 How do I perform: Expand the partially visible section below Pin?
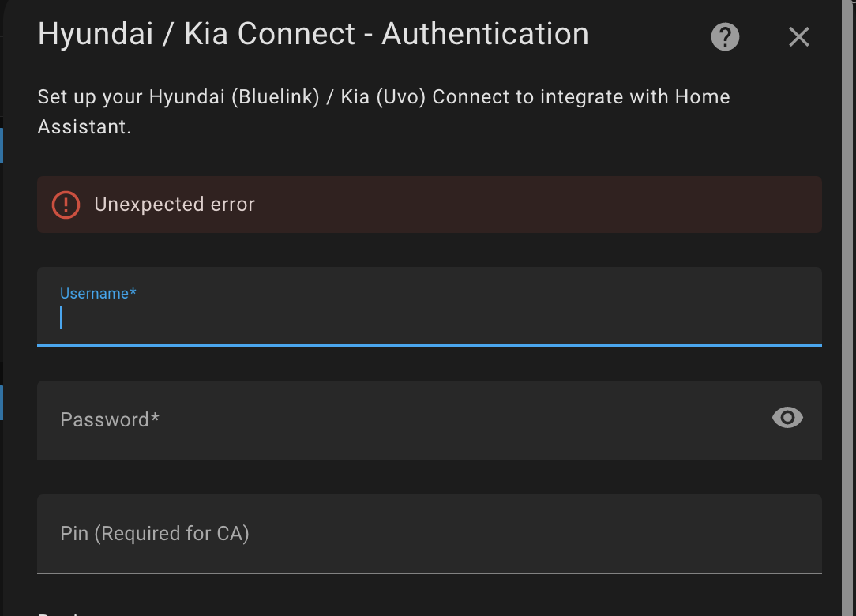(55, 613)
